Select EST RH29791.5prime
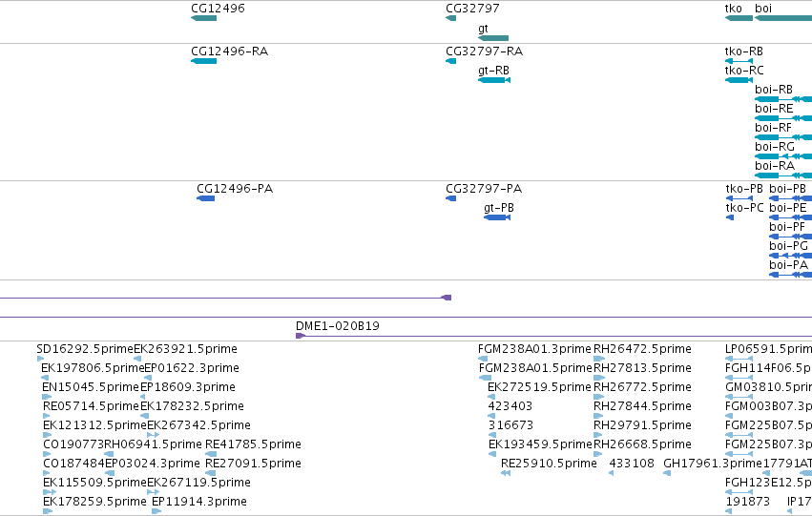The image size is (812, 516). 642,426
